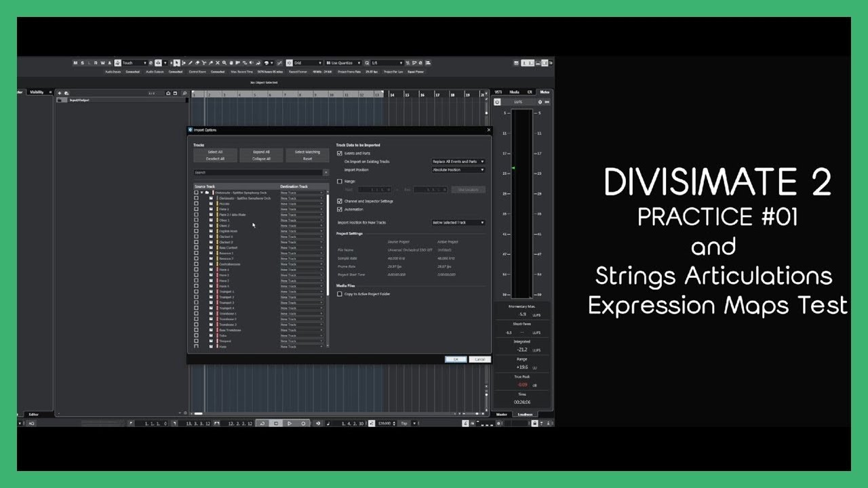
Task: Collapse the Divisimate folder tree arrow
Action: (x=202, y=192)
